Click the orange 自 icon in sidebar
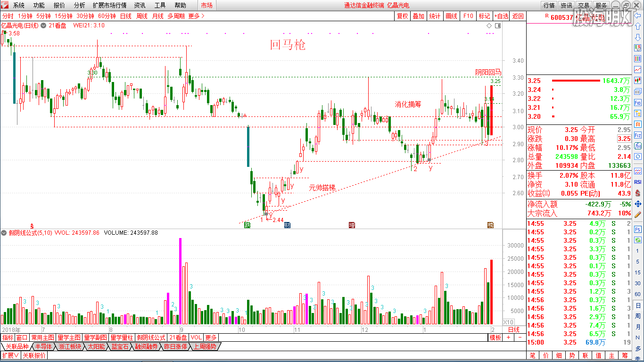 pos(638,124)
